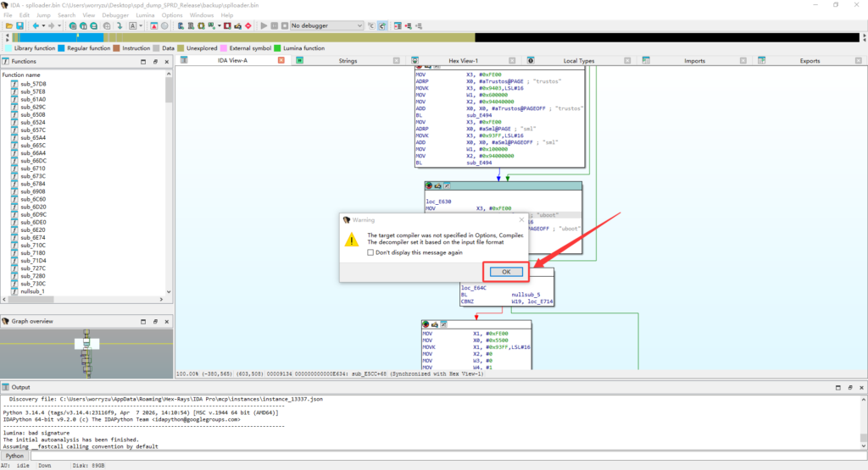The width and height of the screenshot is (868, 470).
Task: Close the Graph overview panel
Action: coord(167,321)
